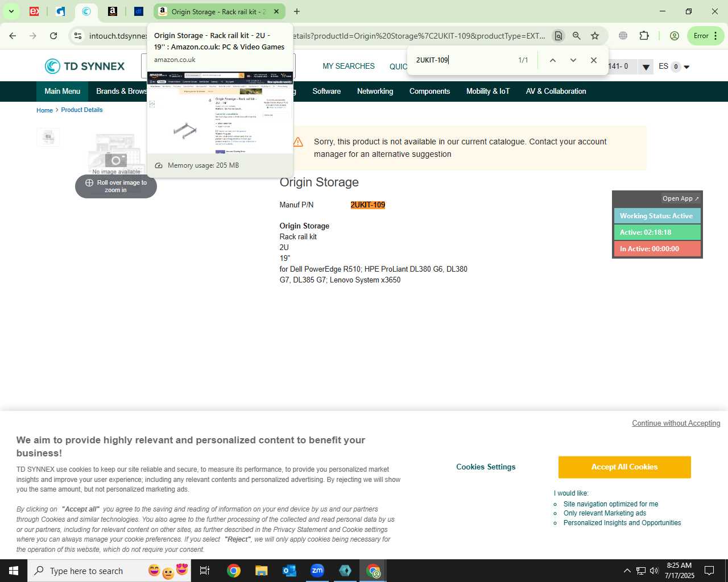
Task: Open the Chrome profile icon
Action: (675, 36)
